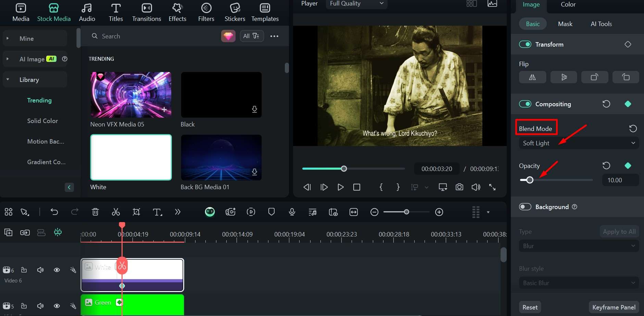Hide the Video 6 track
644x316 pixels.
[57, 270]
